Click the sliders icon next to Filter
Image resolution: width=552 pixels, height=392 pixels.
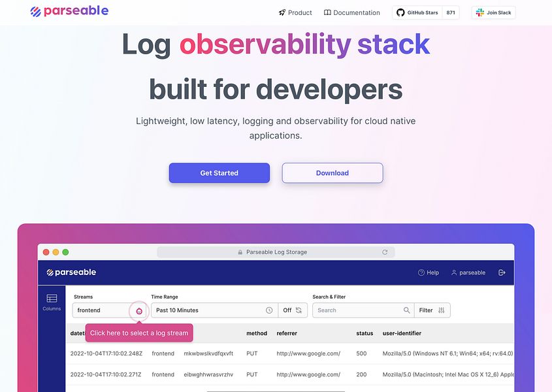pos(442,310)
